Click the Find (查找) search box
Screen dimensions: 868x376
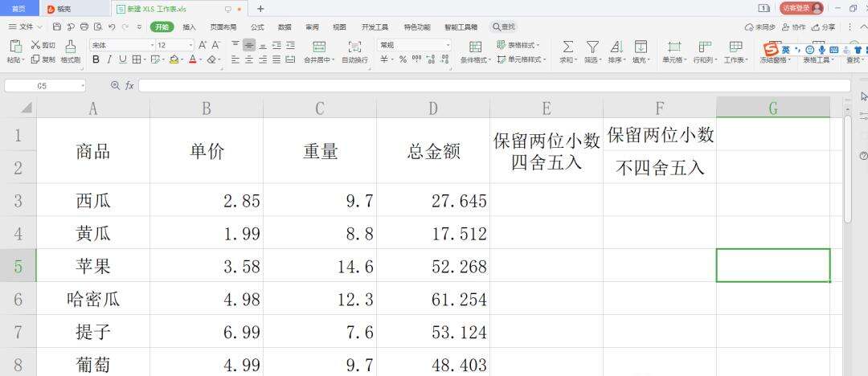tap(504, 27)
